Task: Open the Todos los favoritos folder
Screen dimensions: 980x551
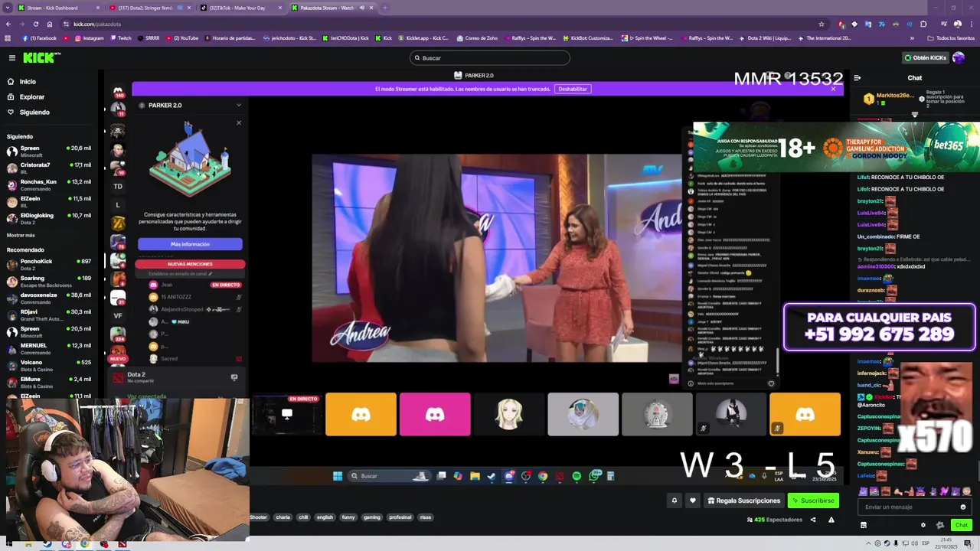Action: coord(951,38)
